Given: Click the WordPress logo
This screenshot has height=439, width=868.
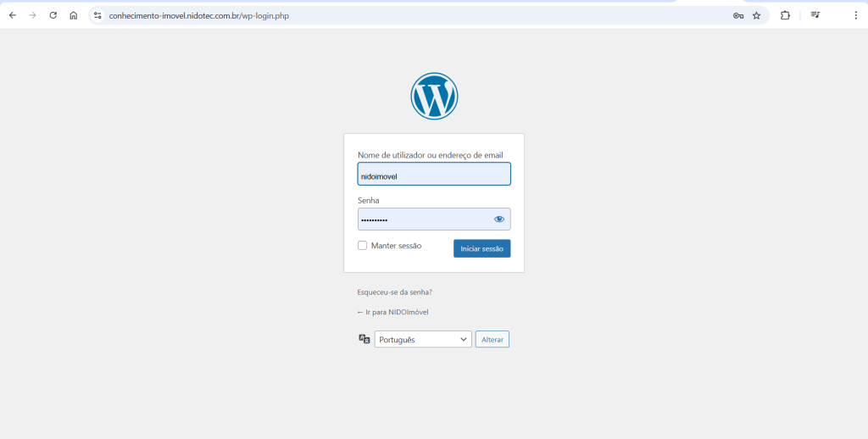Looking at the screenshot, I should [x=434, y=96].
